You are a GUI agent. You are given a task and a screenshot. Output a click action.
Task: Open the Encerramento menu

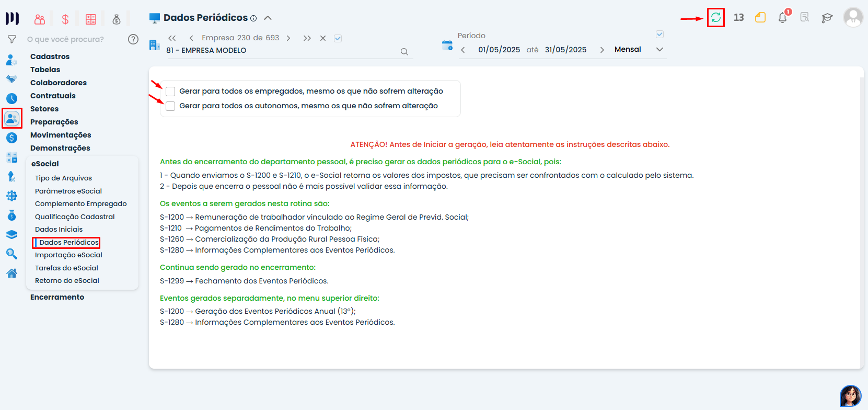tap(57, 297)
